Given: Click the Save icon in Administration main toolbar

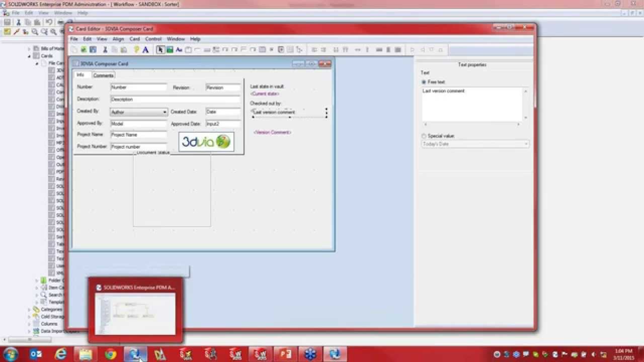Looking at the screenshot, I should [7, 22].
